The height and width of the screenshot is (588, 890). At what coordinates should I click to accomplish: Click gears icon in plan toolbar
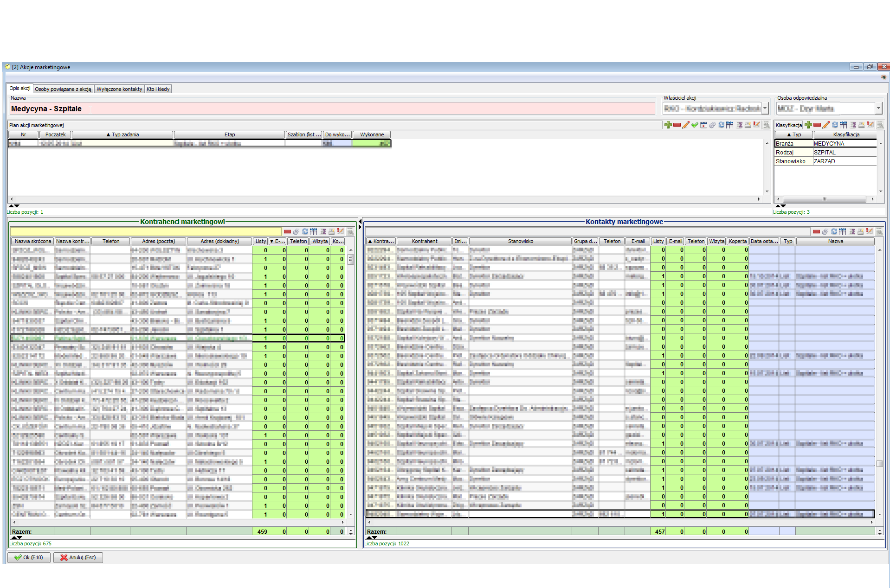pyautogui.click(x=712, y=125)
